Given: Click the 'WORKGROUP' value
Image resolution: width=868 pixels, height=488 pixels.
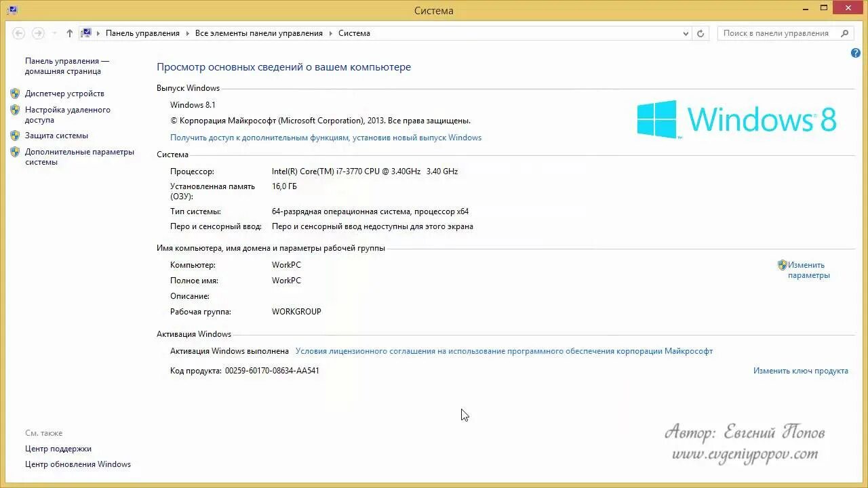Looking at the screenshot, I should 296,312.
